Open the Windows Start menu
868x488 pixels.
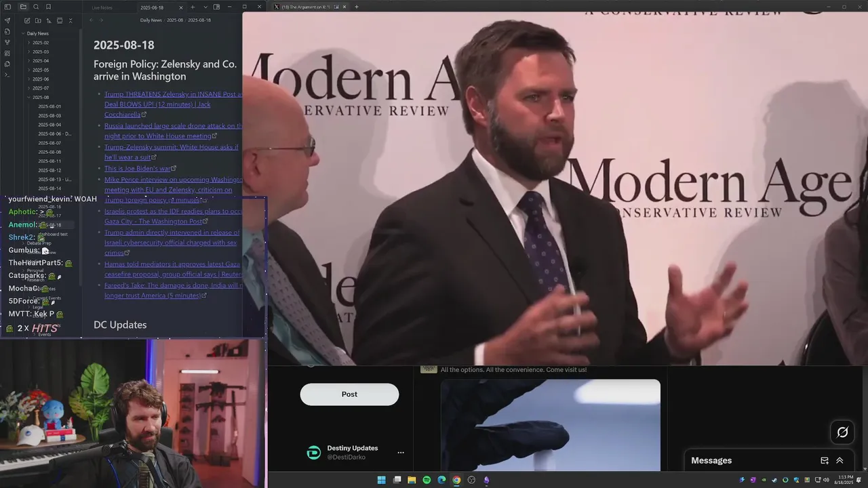click(382, 480)
